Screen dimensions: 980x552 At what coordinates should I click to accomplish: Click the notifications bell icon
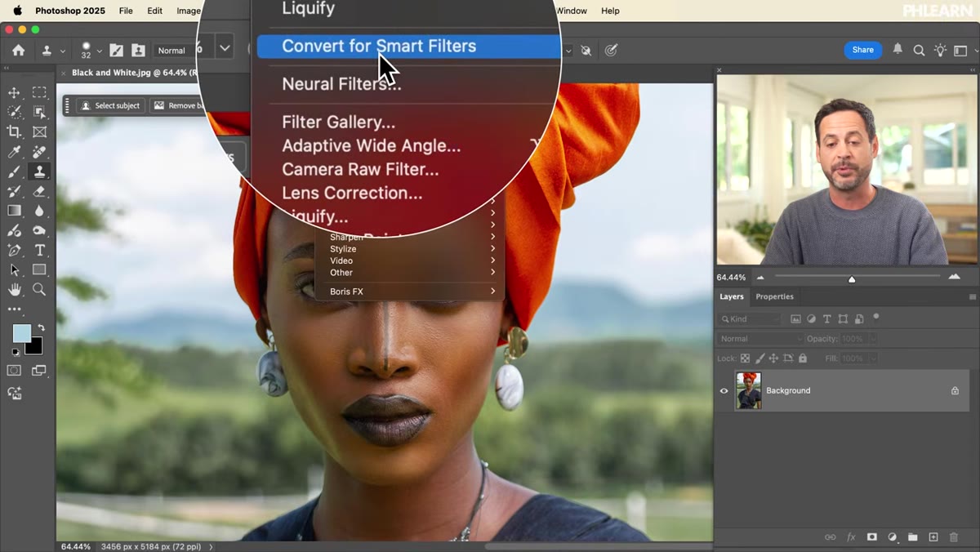coord(898,49)
